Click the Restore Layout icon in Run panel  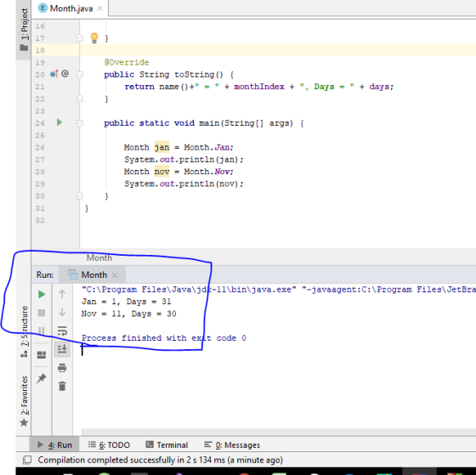tap(42, 355)
